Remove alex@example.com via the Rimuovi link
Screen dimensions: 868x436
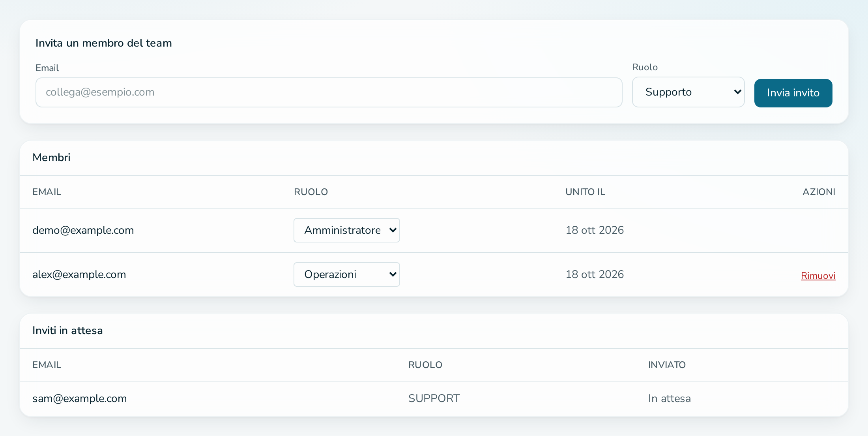pos(818,276)
